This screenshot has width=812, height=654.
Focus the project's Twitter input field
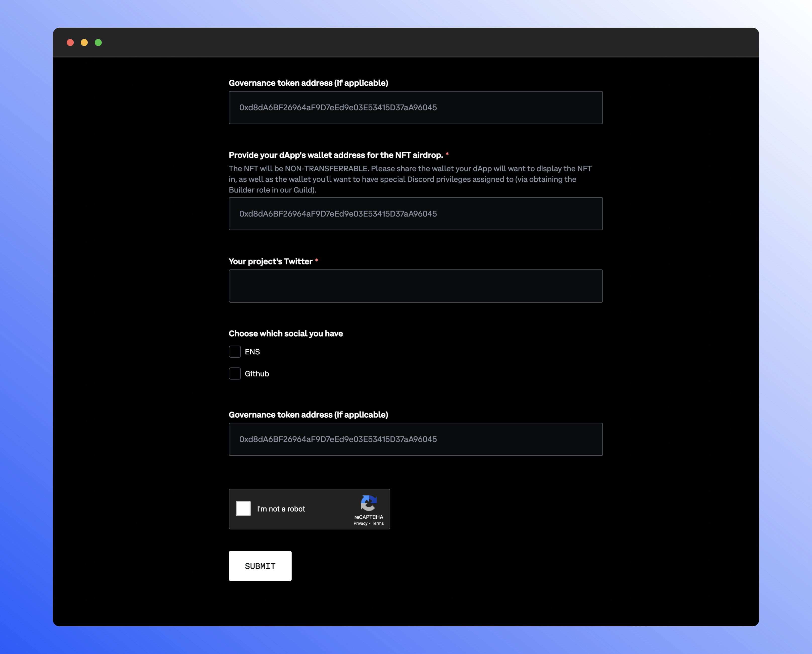coord(415,286)
